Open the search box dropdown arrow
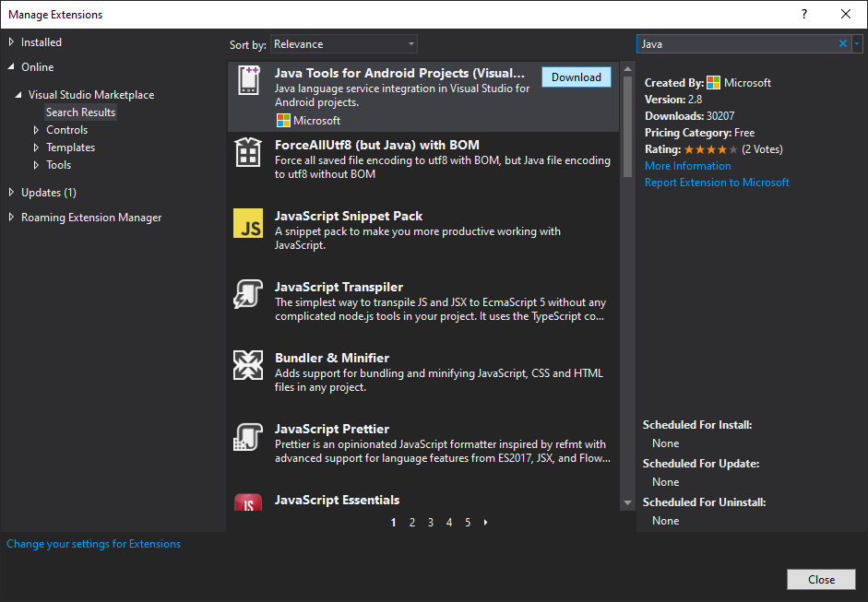The height and width of the screenshot is (602, 868). pos(857,43)
